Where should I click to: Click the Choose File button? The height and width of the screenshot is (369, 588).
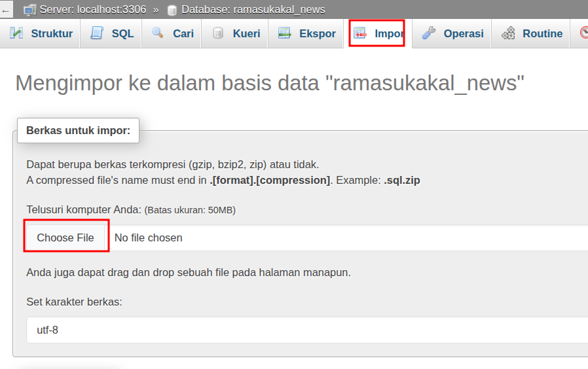[x=65, y=237]
